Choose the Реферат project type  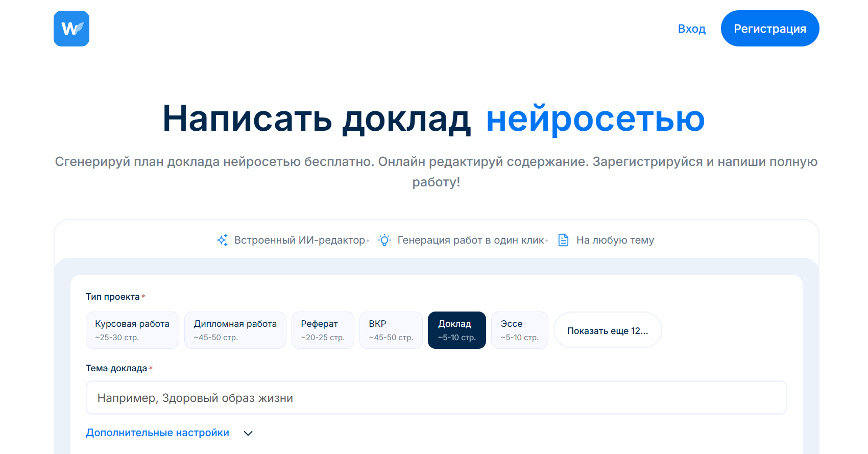322,330
